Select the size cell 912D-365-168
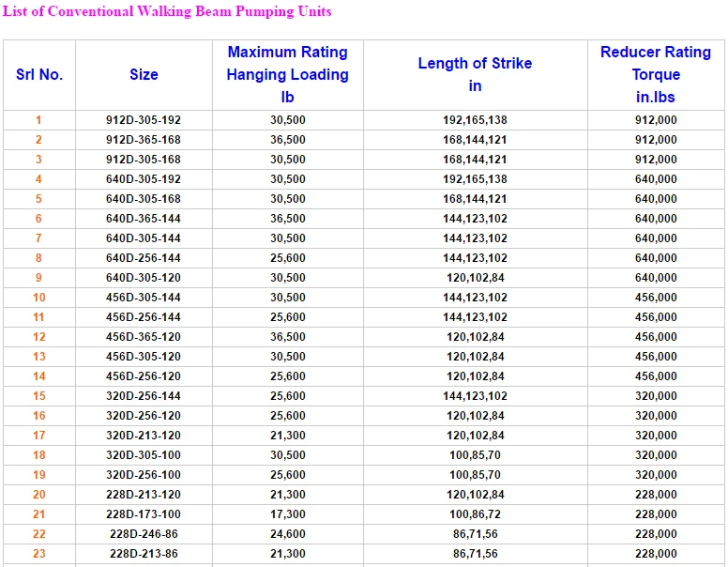728x567 pixels. [144, 140]
